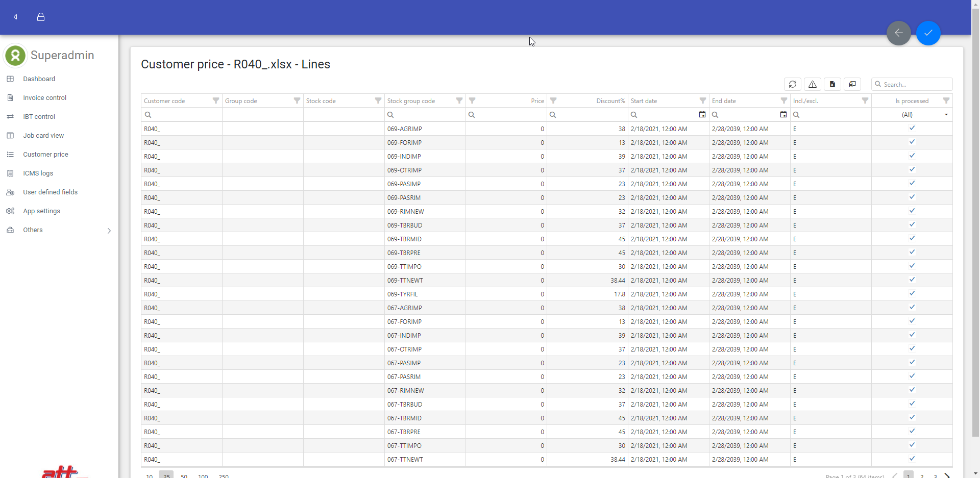
Task: Open the Start date calendar picker
Action: [702, 115]
